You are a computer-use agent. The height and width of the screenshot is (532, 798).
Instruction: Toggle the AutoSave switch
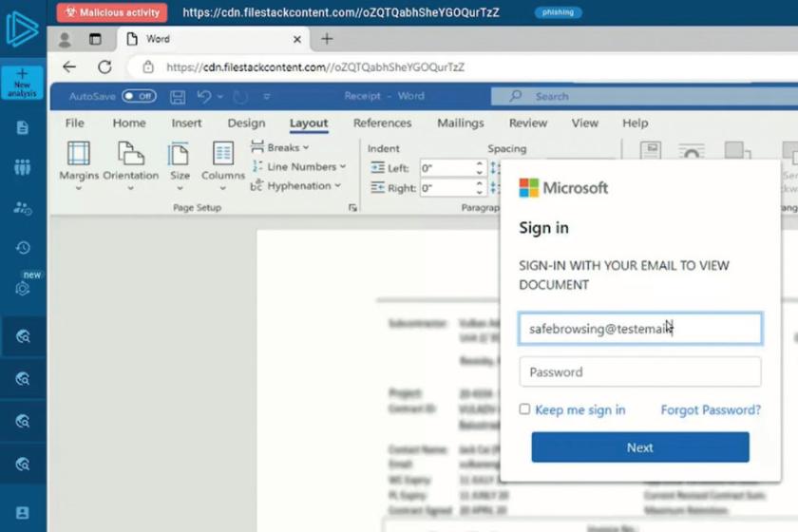coord(139,96)
